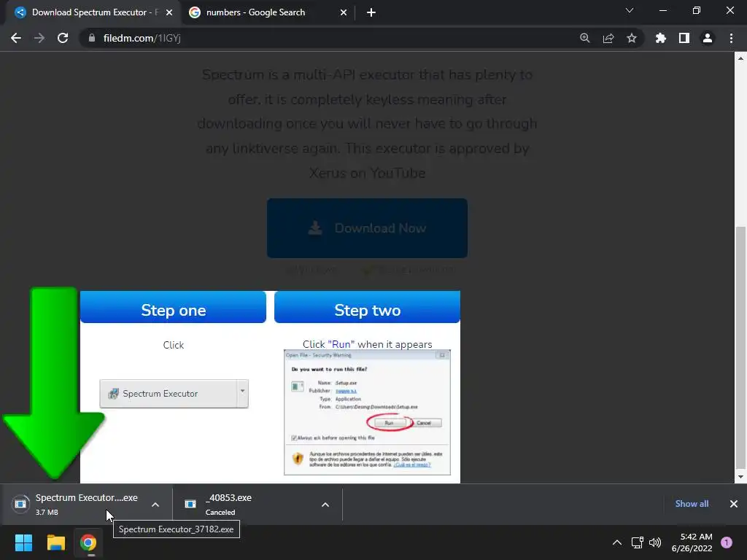This screenshot has width=747, height=560.
Task: Click the Step one header
Action: pyautogui.click(x=173, y=307)
